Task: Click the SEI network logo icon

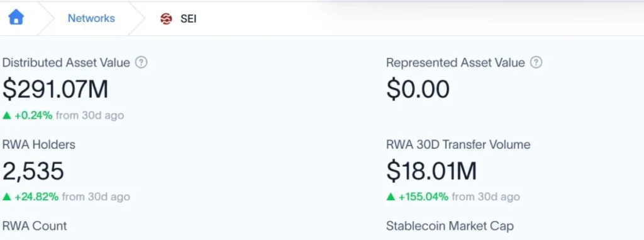Action: pyautogui.click(x=166, y=18)
